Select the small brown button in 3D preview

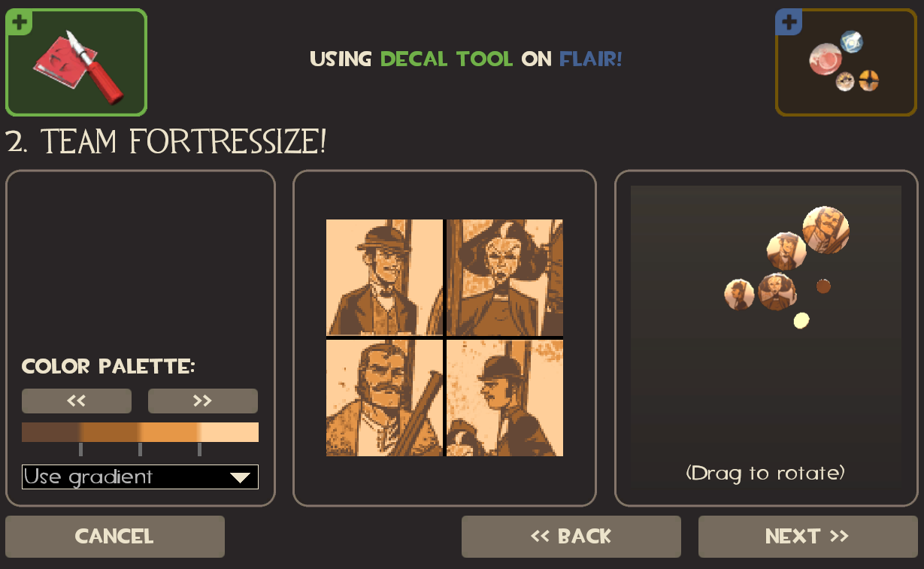point(823,286)
